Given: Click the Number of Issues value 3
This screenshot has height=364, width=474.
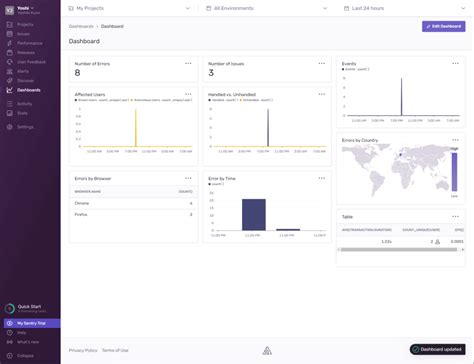Looking at the screenshot, I should coord(211,73).
